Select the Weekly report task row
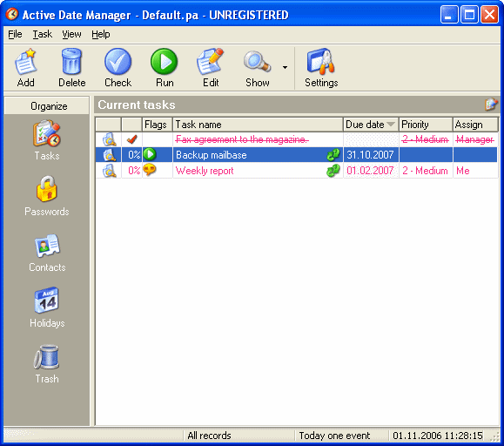 tap(296, 171)
